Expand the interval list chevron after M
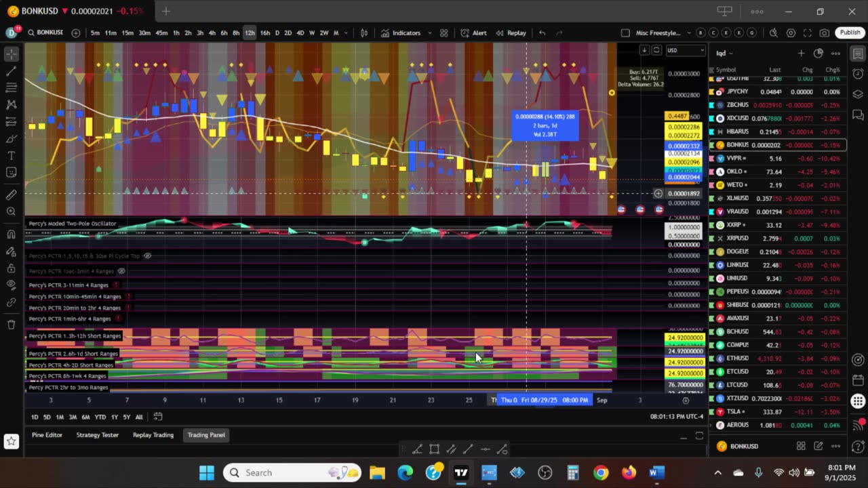The height and width of the screenshot is (488, 868). point(346,33)
